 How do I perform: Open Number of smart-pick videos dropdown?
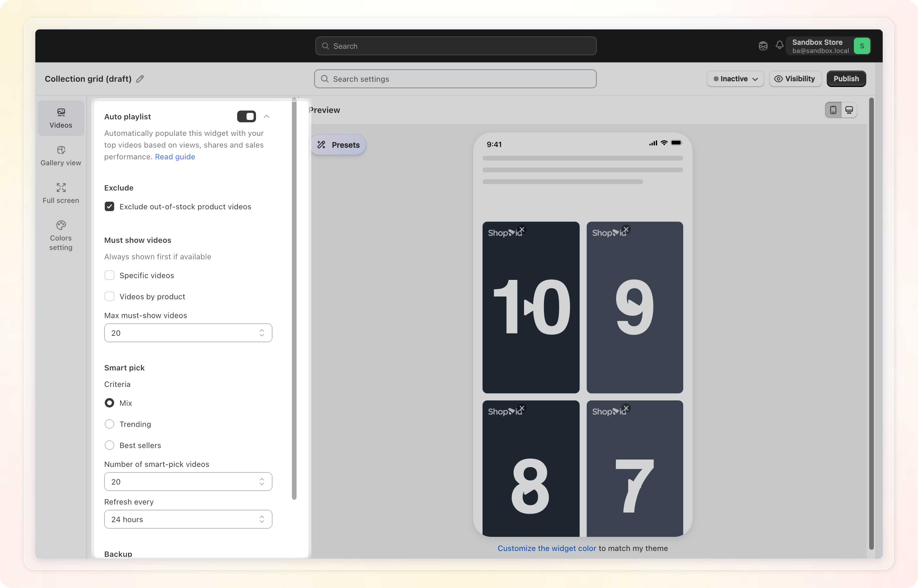point(188,482)
